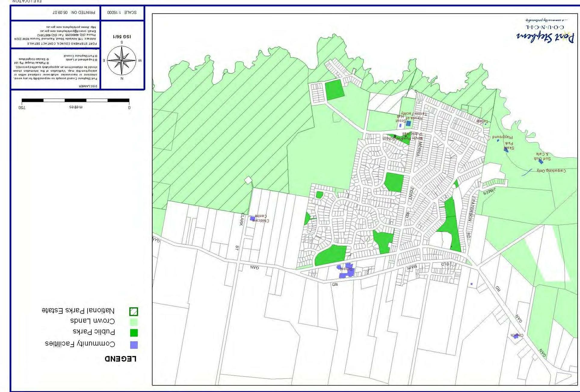Image resolution: width=580 pixels, height=392 pixels.
Task: Click the Crown Lands legend swatch
Action: tap(134, 322)
